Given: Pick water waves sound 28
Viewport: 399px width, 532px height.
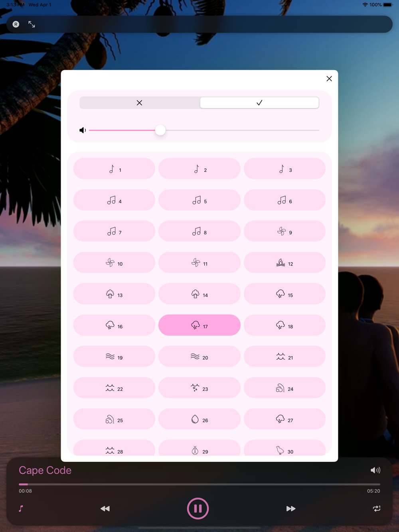Looking at the screenshot, I should [x=114, y=448].
